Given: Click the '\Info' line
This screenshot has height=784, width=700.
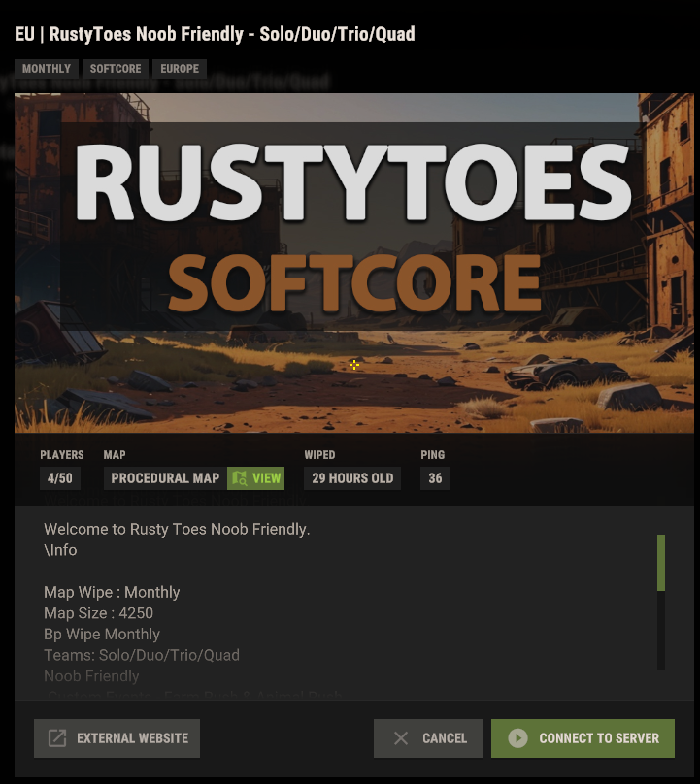Looking at the screenshot, I should click(x=60, y=550).
